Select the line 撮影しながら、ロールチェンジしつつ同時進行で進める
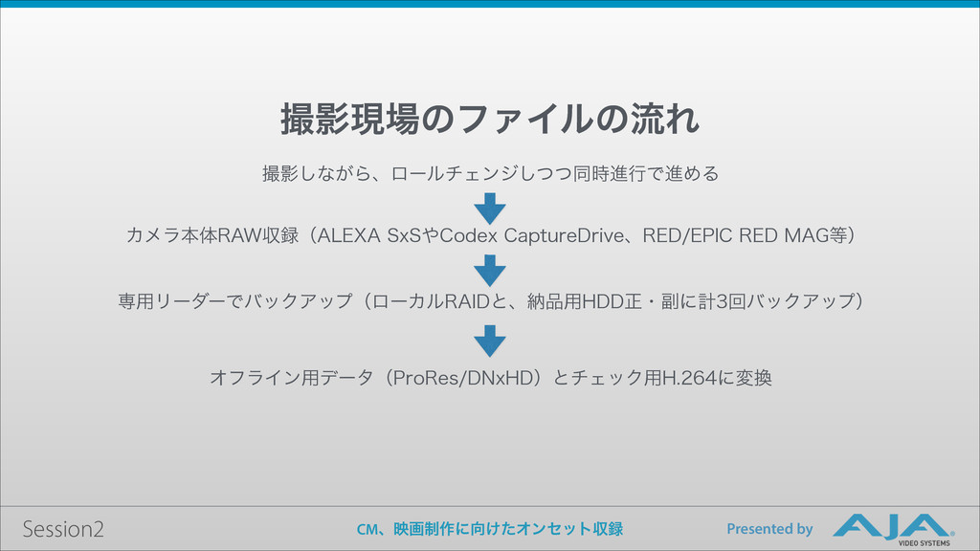The width and height of the screenshot is (980, 551). (x=490, y=173)
